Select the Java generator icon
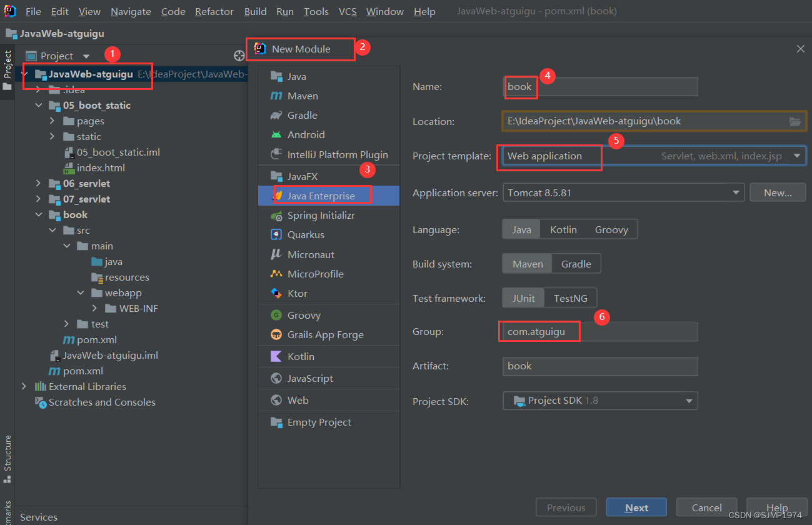Image resolution: width=812 pixels, height=525 pixels. click(276, 76)
